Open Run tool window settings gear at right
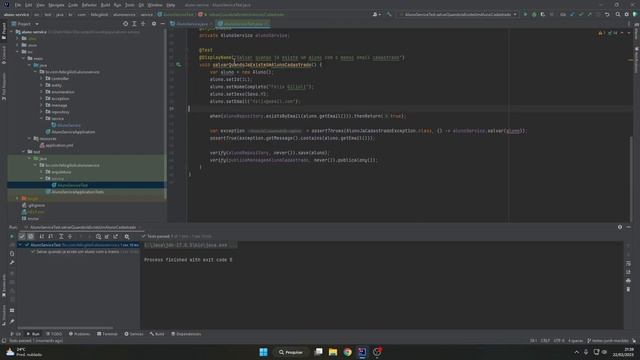This screenshot has width=640, height=360. coord(620,227)
